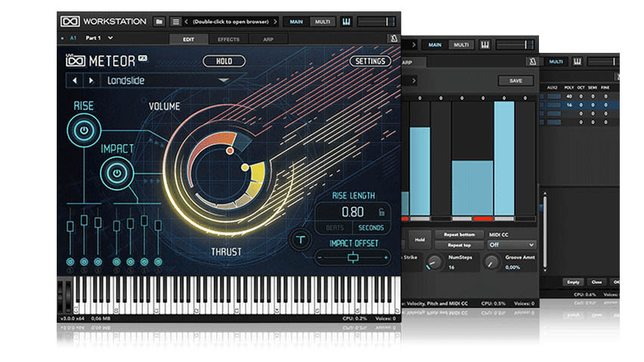Open the Landslide preset dropdown

(224, 80)
